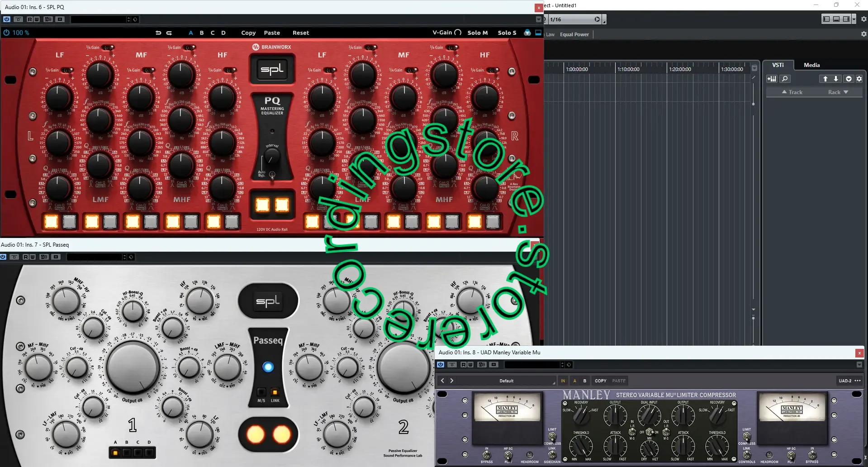Redo change in SPL PQ toolbar
Viewport: 868px width, 467px height.
coord(169,33)
